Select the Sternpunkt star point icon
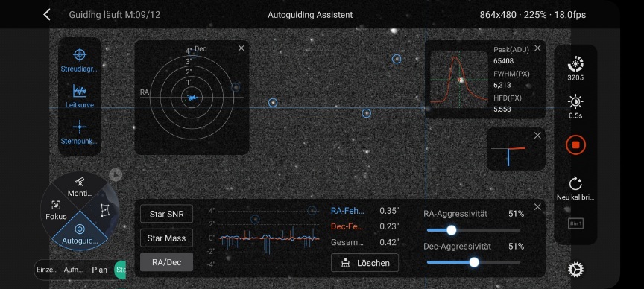This screenshot has height=289, width=644. pyautogui.click(x=80, y=127)
